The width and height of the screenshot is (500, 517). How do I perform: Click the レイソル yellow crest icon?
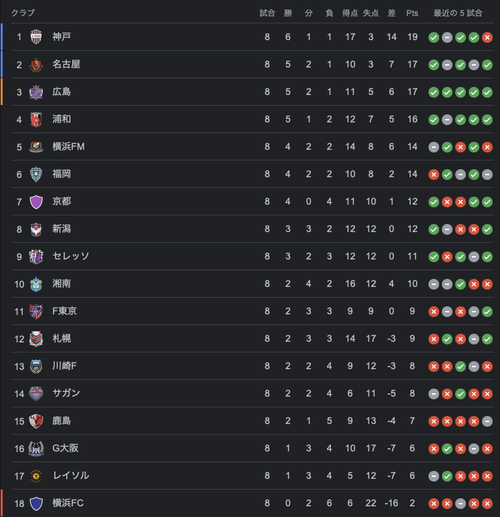click(36, 476)
